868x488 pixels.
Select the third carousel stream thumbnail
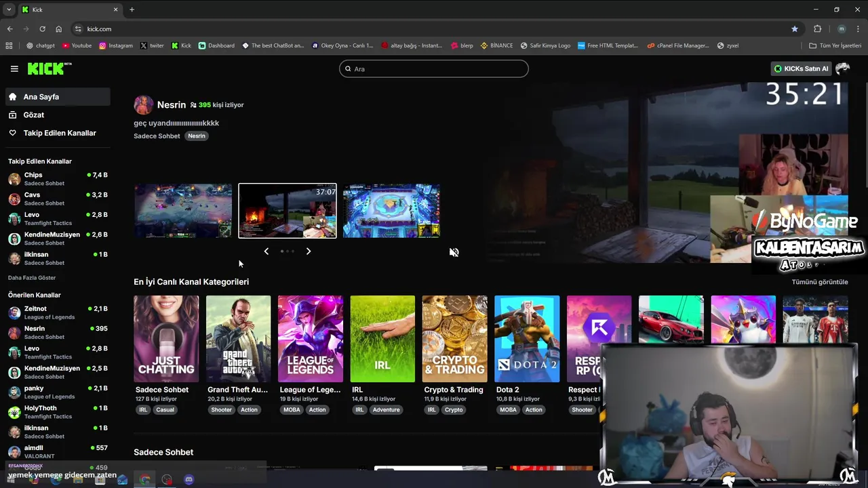(x=391, y=211)
